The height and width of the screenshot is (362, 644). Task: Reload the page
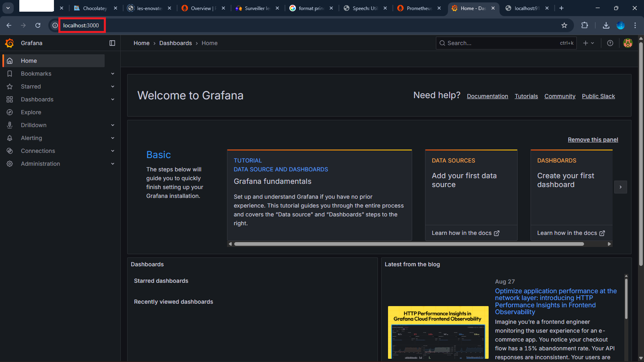(38, 25)
